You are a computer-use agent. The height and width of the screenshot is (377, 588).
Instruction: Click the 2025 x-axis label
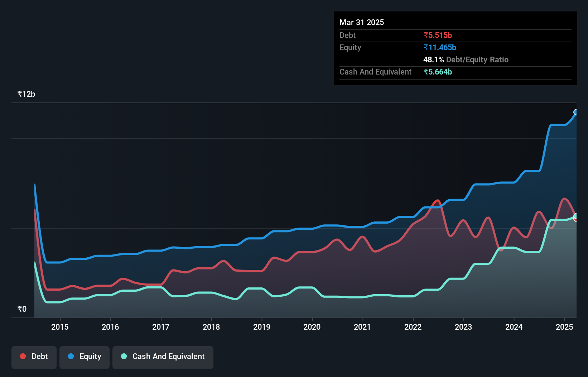[564, 327]
